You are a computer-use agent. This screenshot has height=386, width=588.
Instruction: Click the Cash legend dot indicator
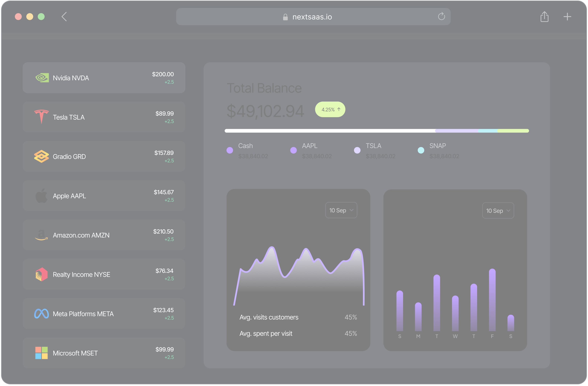[x=230, y=150]
